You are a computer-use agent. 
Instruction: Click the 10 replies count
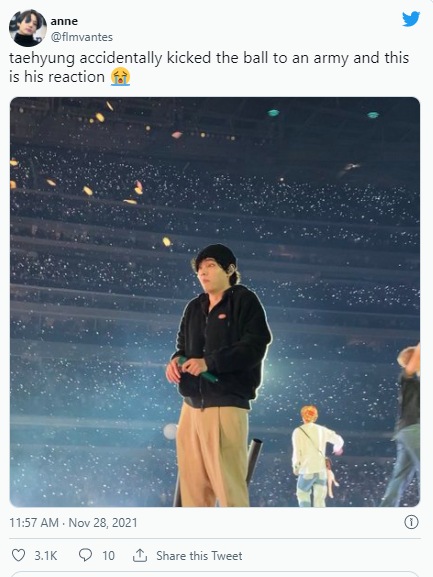pos(108,556)
